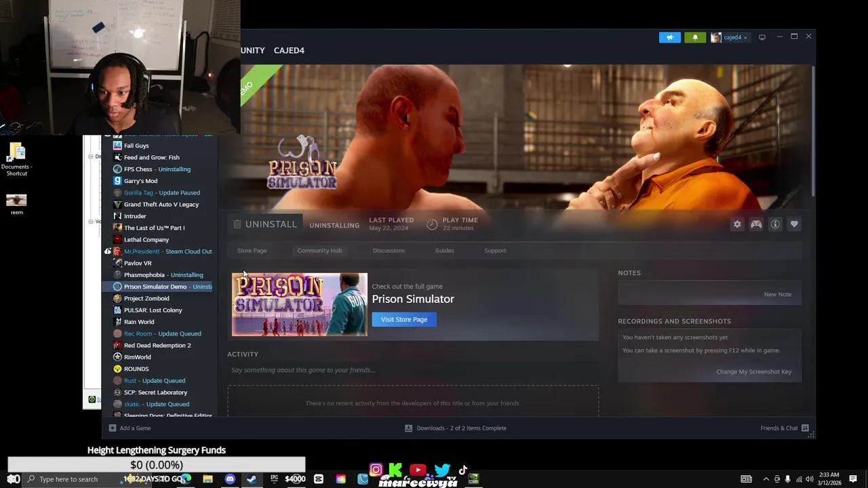Click the Phasmophobia game icon
Viewport: 868px width, 488px height.
point(117,275)
